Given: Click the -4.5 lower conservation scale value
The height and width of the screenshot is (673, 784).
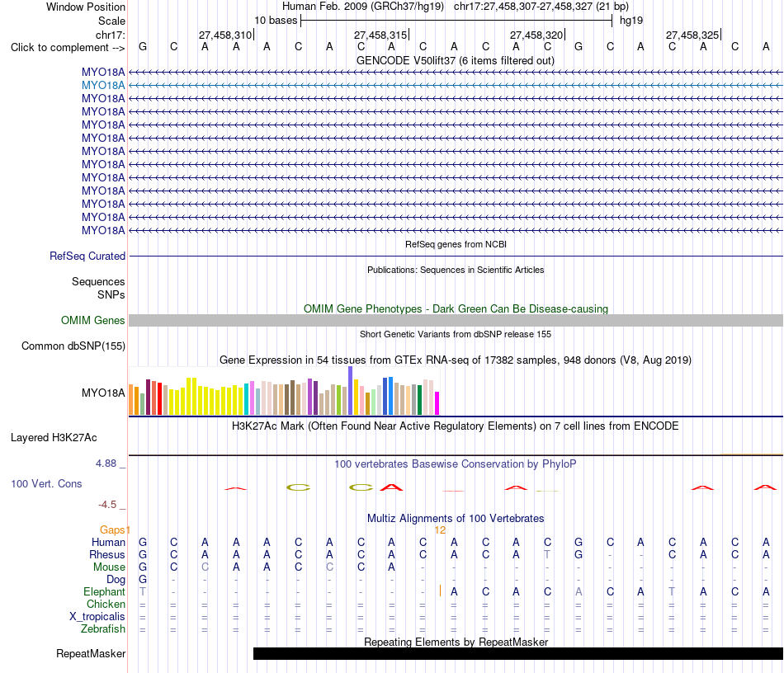Looking at the screenshot, I should click(107, 505).
